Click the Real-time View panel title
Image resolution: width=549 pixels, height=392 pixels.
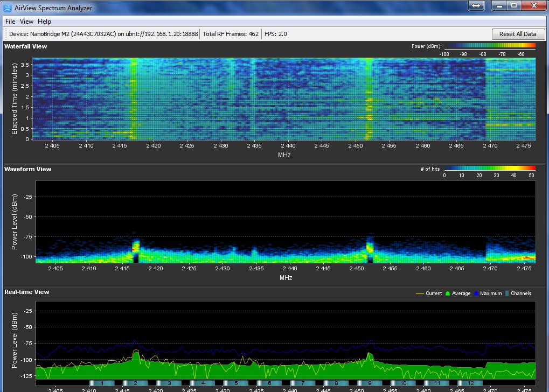click(x=27, y=292)
